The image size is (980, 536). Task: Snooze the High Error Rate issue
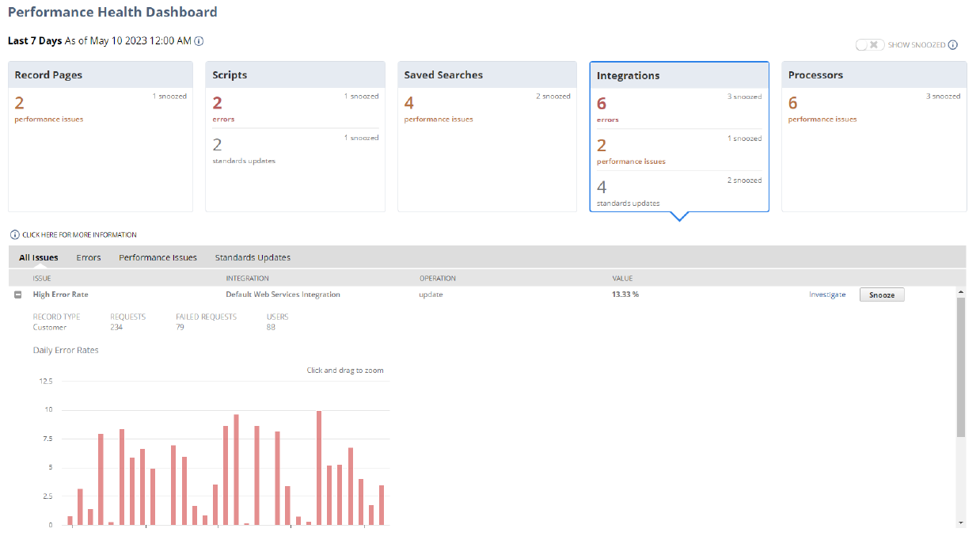coord(881,294)
